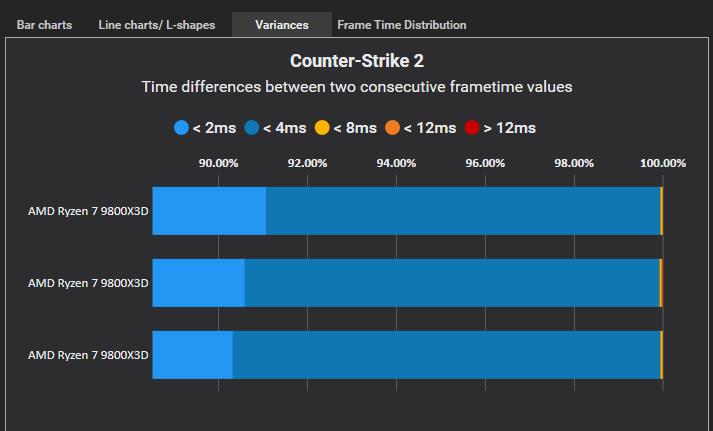
Task: Click the 100.00% axis label
Action: coord(662,163)
